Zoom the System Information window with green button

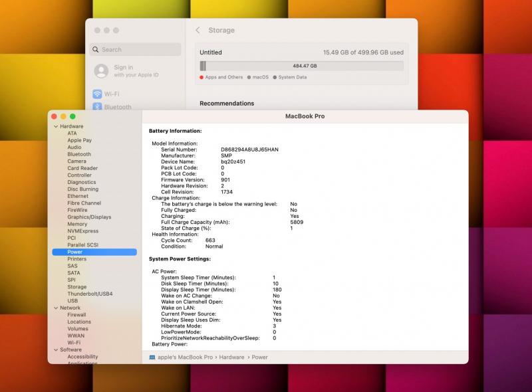pos(72,116)
